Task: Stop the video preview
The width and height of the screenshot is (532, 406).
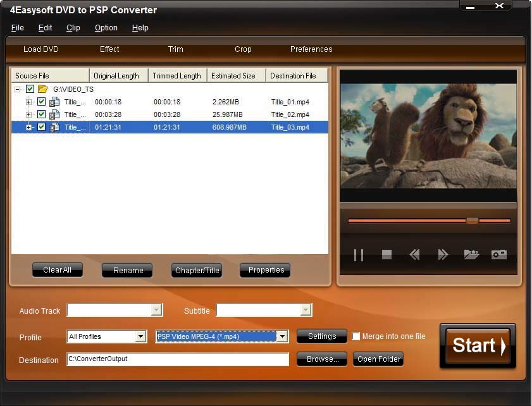Action: tap(387, 255)
